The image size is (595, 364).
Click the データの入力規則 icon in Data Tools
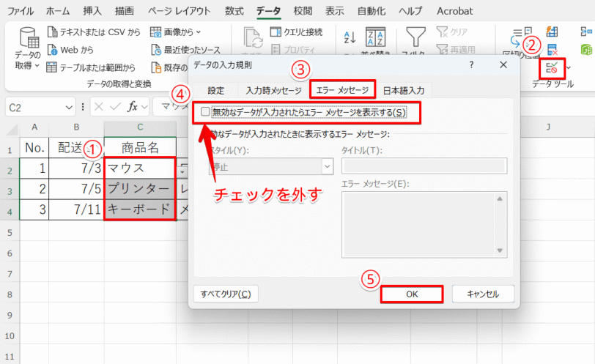tap(551, 68)
